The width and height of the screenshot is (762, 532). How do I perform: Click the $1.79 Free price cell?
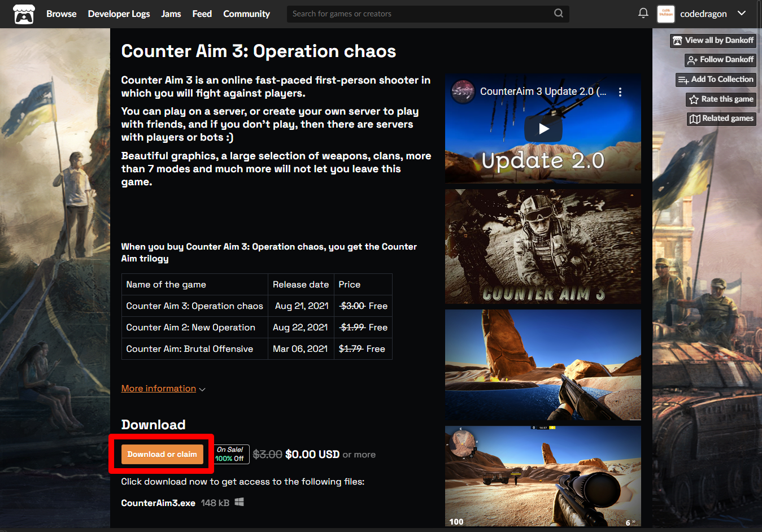tap(363, 349)
